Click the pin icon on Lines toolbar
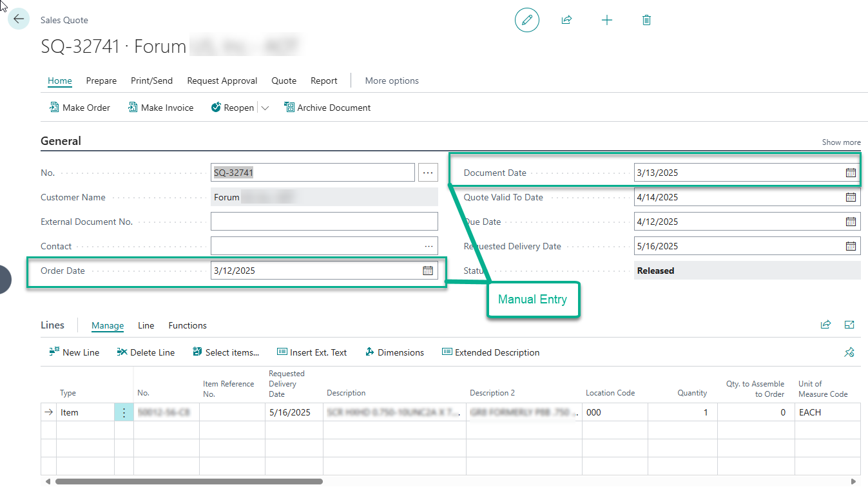The image size is (868, 487). pos(849,352)
